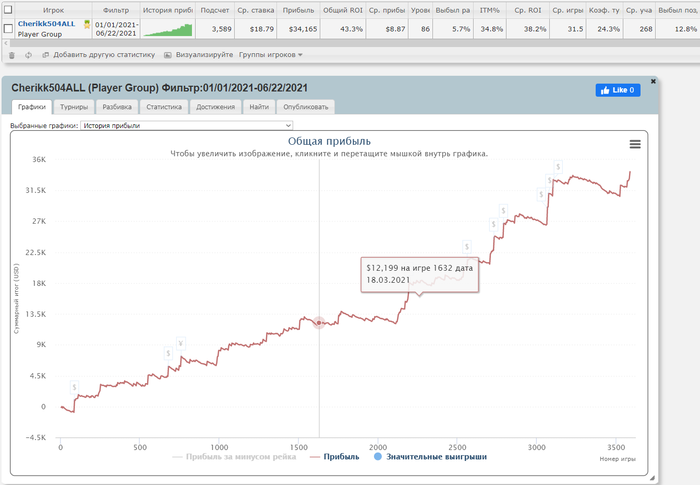Screen dimensions: 700x485
Task: Toggle 'Значительные выигрыши' legend series
Action: [430, 456]
